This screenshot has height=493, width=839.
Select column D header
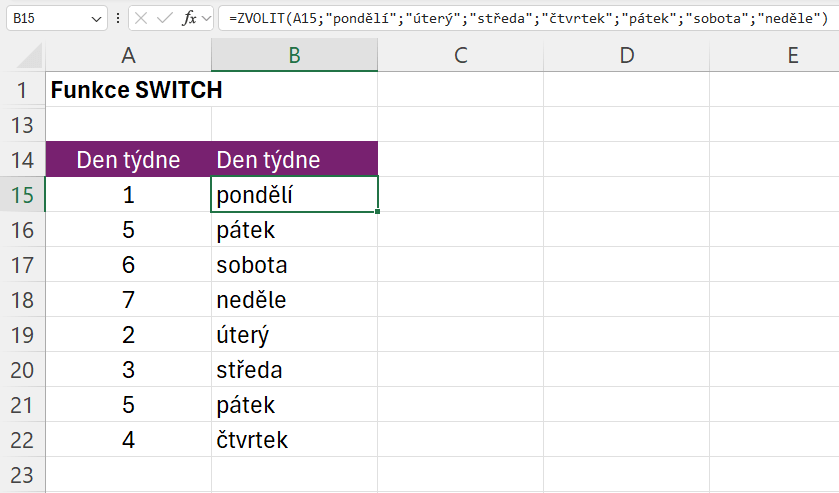pos(626,56)
